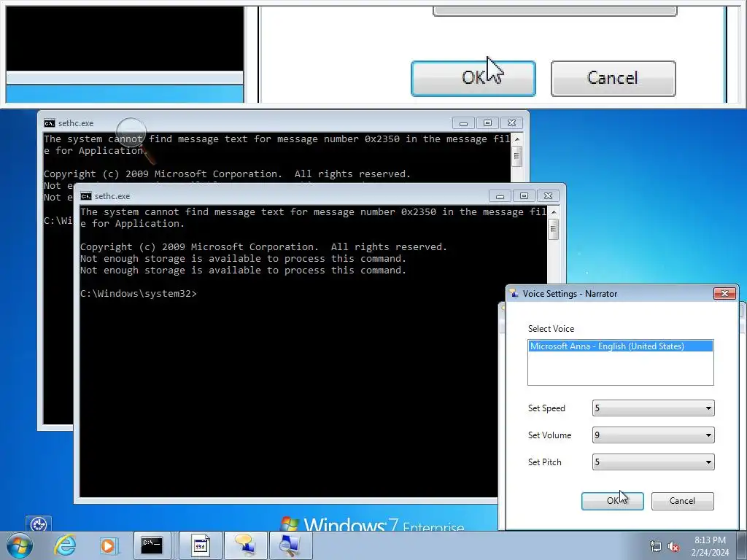Expand the Set Speed dropdown
The image size is (747, 560).
coord(708,408)
